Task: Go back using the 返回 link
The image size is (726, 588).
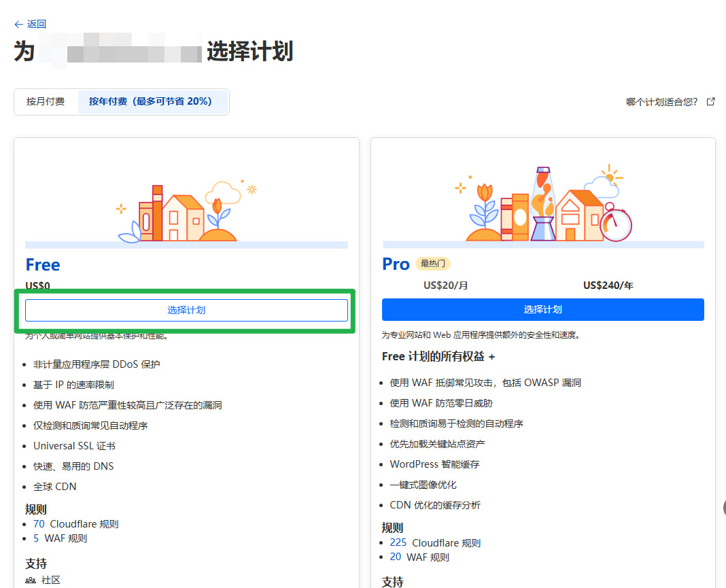Action: point(31,24)
